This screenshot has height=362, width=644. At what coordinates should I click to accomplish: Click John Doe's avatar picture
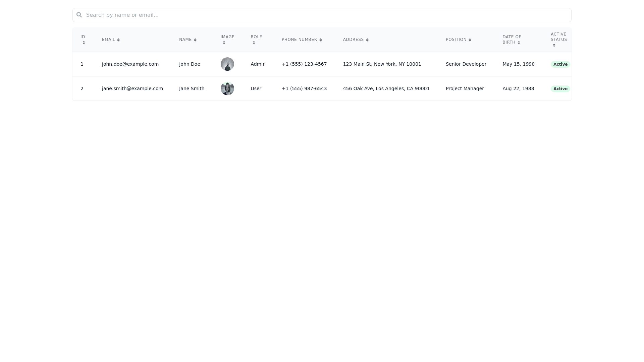227,64
